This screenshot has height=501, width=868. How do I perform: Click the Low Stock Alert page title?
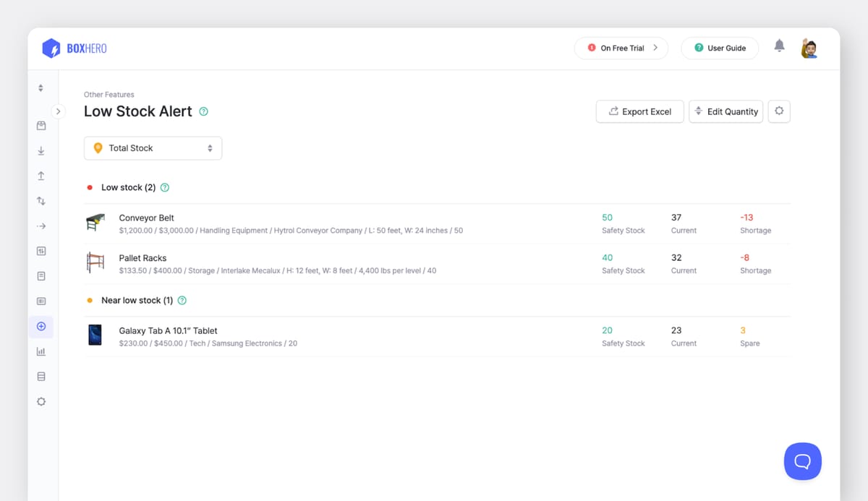(x=138, y=111)
